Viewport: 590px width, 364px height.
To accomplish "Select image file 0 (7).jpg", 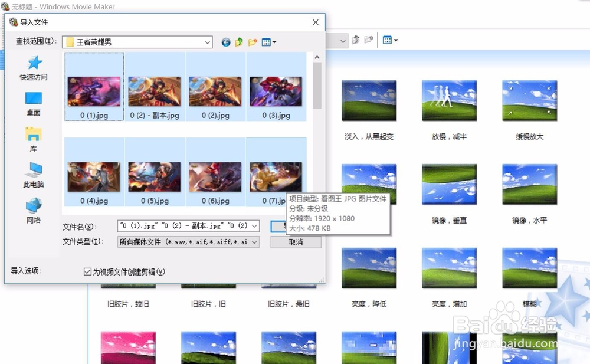I will (x=276, y=172).
